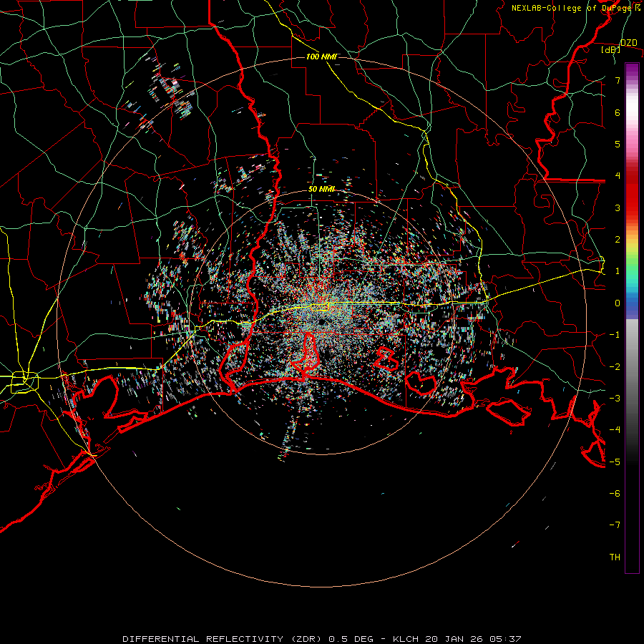
Task: Click the "DZD" legend title
Action: click(629, 43)
